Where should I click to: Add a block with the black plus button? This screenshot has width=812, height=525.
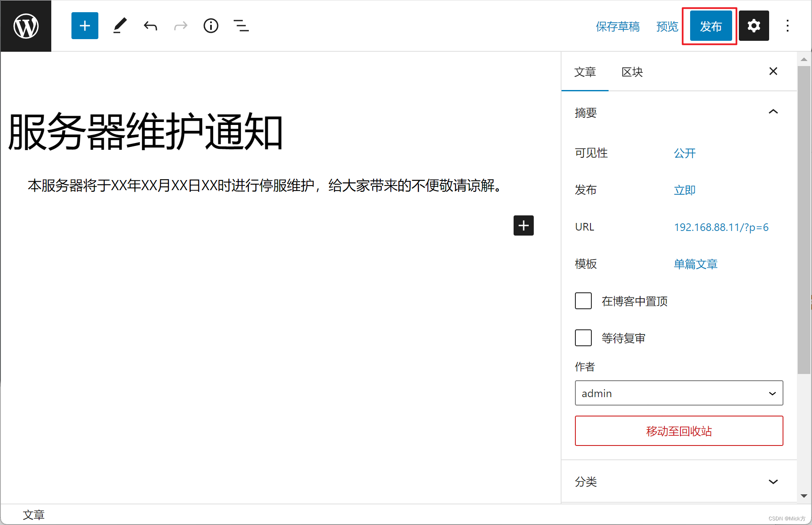point(524,225)
